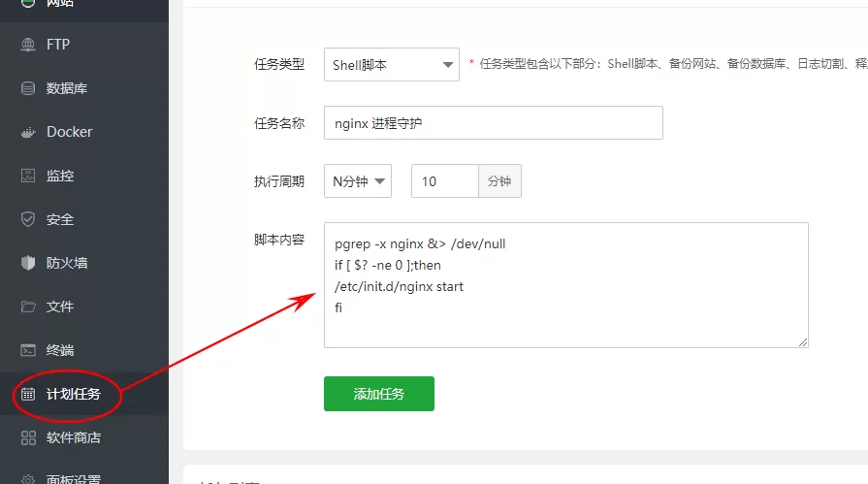The height and width of the screenshot is (484, 868).
Task: Click the minutes value field showing 10
Action: pyautogui.click(x=444, y=181)
